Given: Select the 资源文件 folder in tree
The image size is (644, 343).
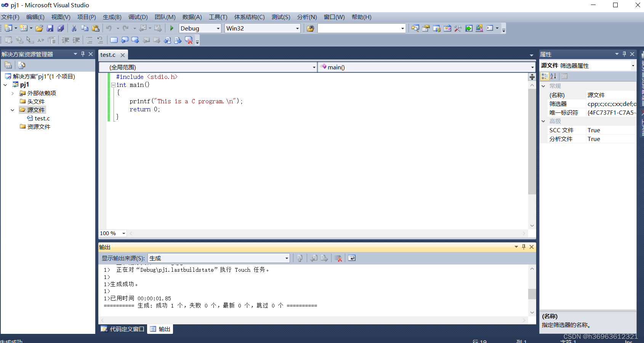Looking at the screenshot, I should pyautogui.click(x=38, y=127).
